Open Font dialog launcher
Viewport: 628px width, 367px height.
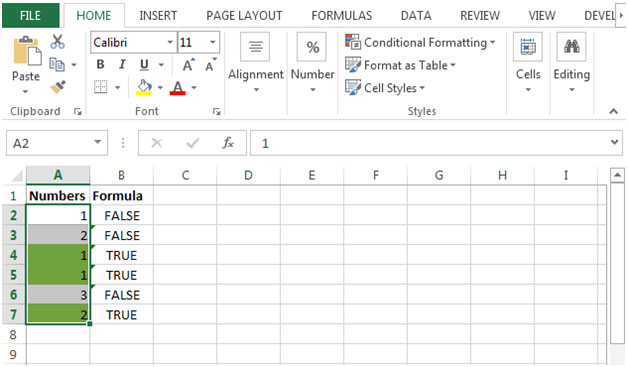pos(217,112)
